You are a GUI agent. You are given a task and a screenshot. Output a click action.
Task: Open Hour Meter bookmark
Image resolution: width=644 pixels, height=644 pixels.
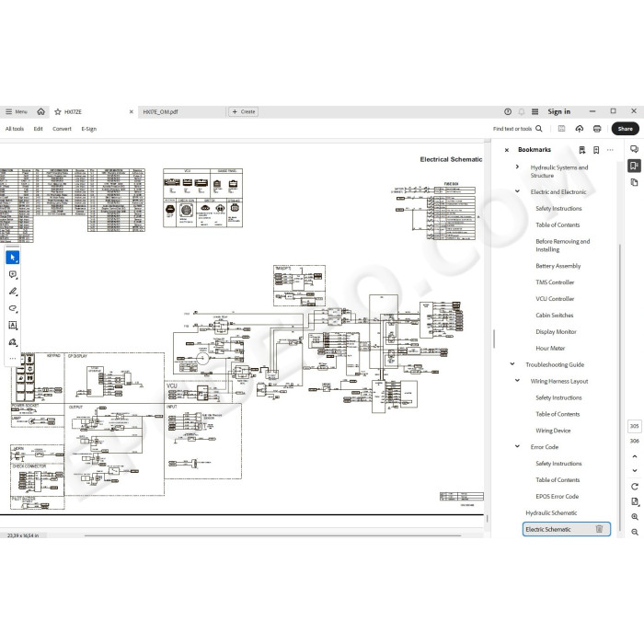coord(550,349)
